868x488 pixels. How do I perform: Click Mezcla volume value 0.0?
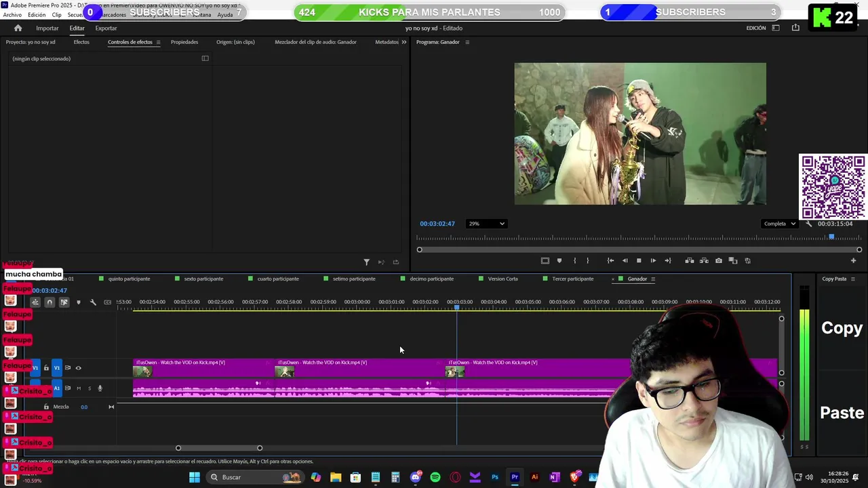pyautogui.click(x=84, y=407)
